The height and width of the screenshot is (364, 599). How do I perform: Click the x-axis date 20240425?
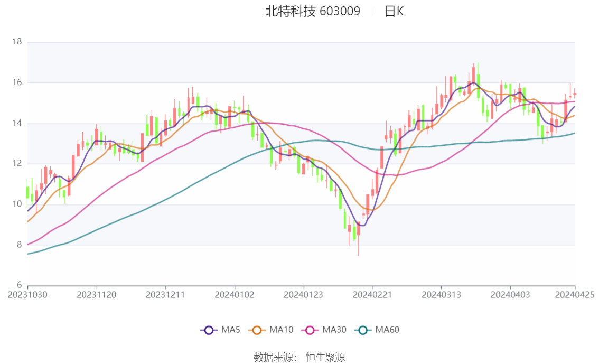575,295
